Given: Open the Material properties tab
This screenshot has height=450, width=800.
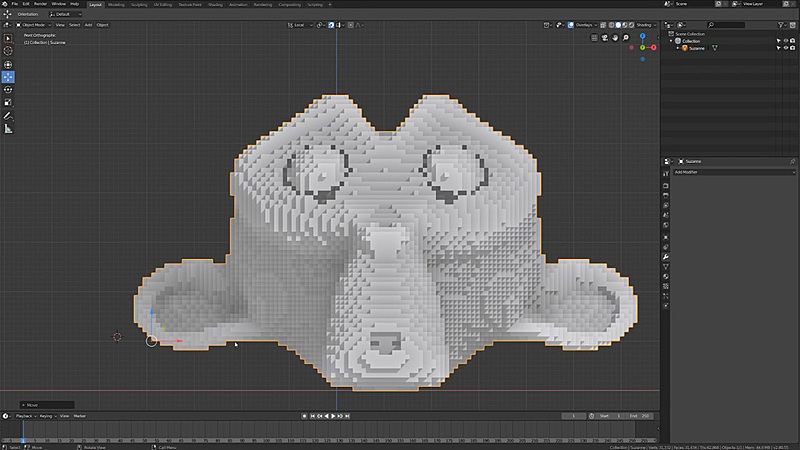Looking at the screenshot, I should pyautogui.click(x=666, y=277).
